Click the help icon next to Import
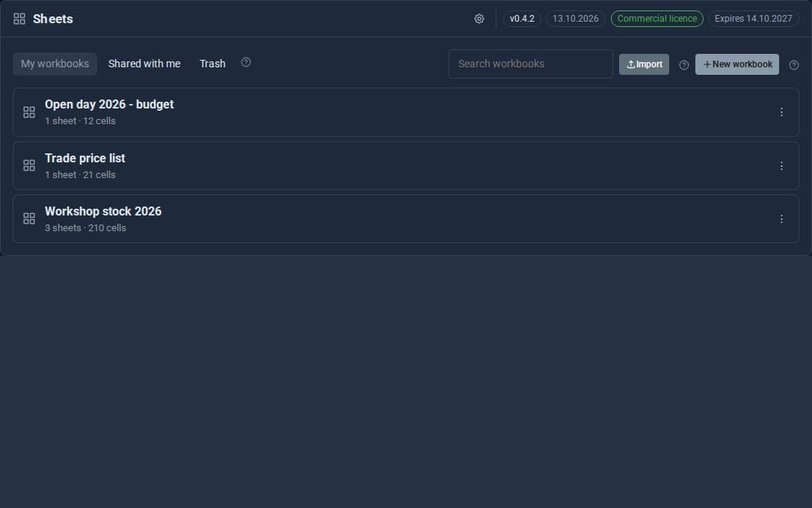The height and width of the screenshot is (508, 812). [x=684, y=65]
